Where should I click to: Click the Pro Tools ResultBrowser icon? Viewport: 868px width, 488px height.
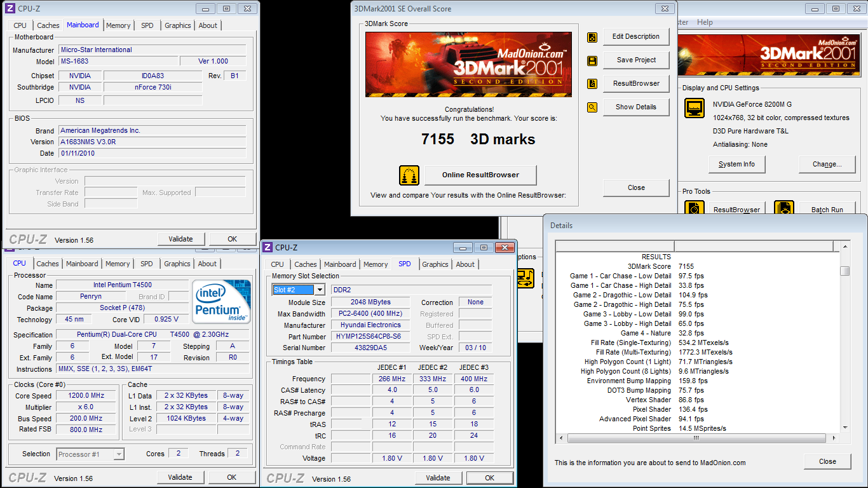(695, 208)
